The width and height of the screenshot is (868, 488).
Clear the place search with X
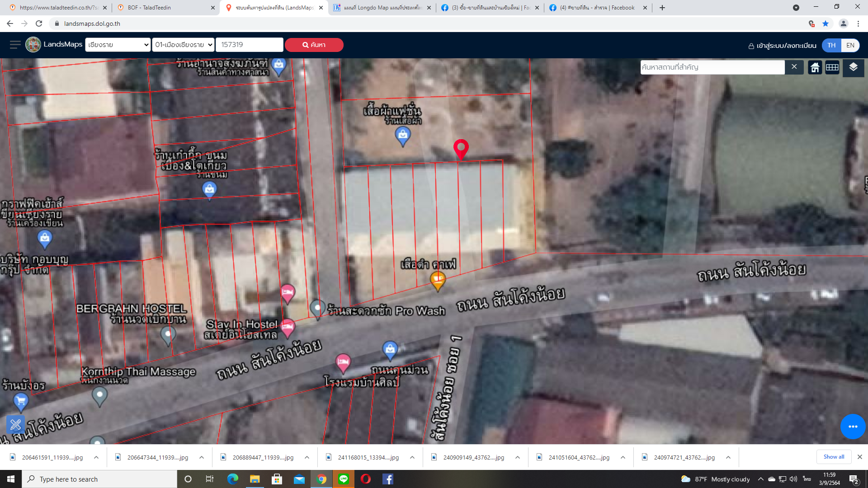[794, 67]
